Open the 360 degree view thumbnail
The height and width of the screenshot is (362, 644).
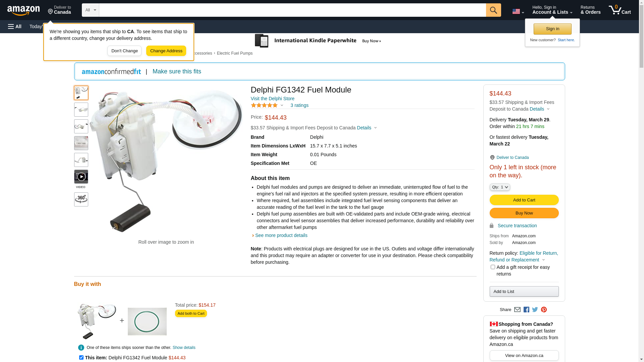pyautogui.click(x=81, y=199)
